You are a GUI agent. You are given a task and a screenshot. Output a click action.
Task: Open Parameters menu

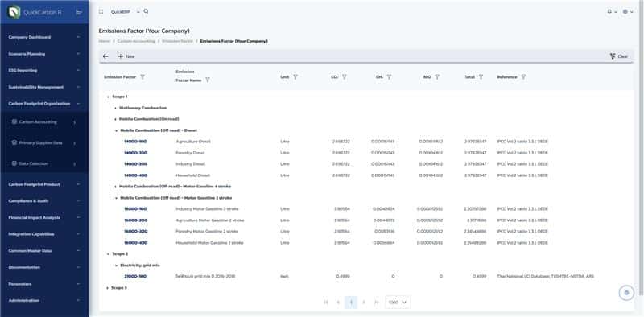point(44,284)
